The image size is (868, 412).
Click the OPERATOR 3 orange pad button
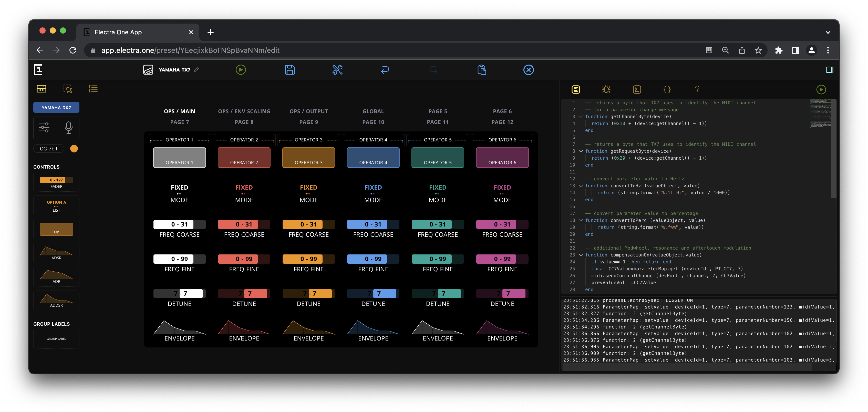click(x=308, y=157)
